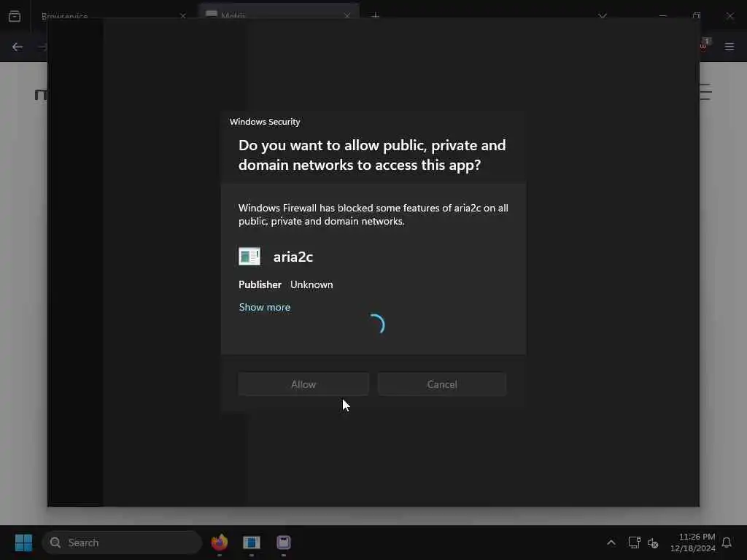The height and width of the screenshot is (560, 747).
Task: Open the Firefox View icon at top left
Action: [x=15, y=16]
